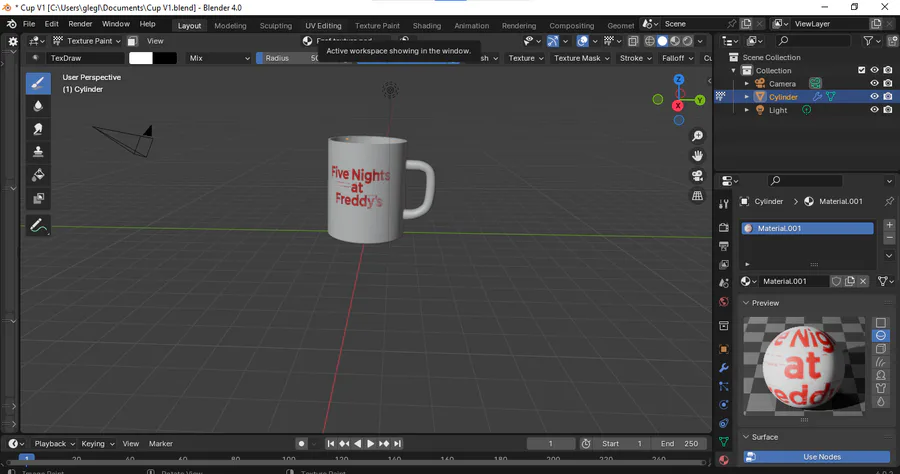Switch to the Modeling workspace tab
The image size is (900, 474).
point(230,25)
